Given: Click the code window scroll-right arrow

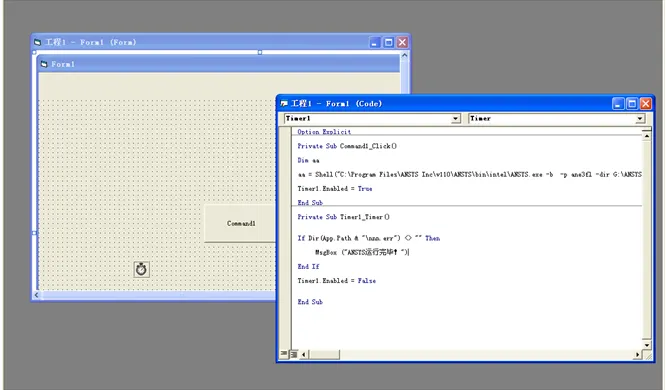Looking at the screenshot, I should (637, 354).
